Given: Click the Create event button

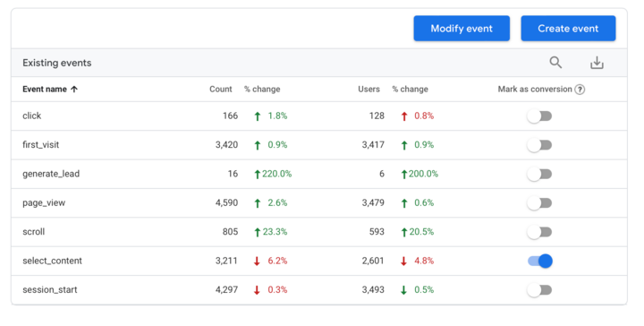Looking at the screenshot, I should [568, 29].
